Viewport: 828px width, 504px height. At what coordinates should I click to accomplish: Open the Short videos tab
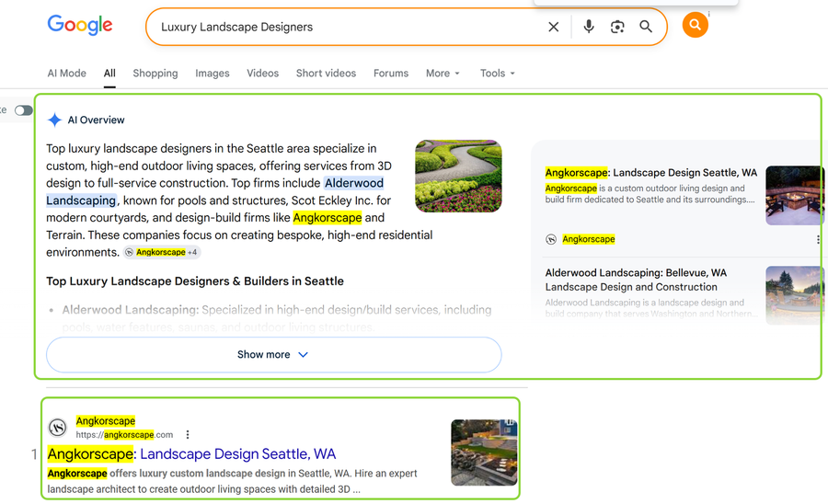326,74
